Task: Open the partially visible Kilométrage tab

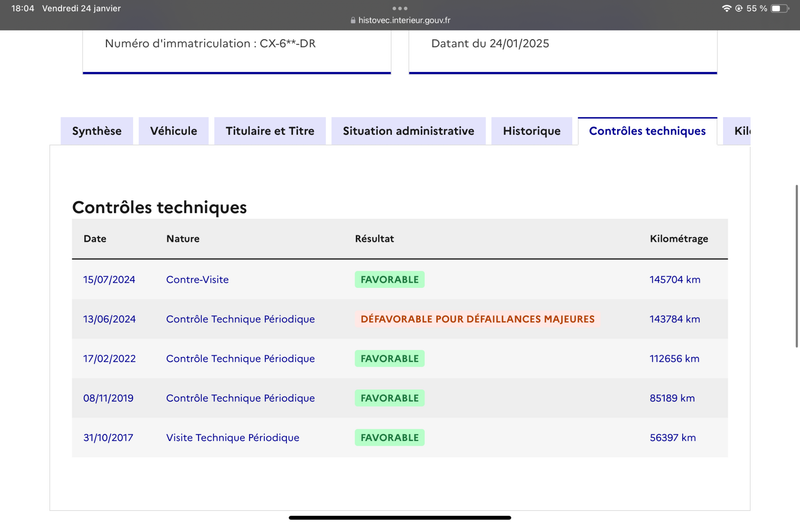Action: point(737,131)
